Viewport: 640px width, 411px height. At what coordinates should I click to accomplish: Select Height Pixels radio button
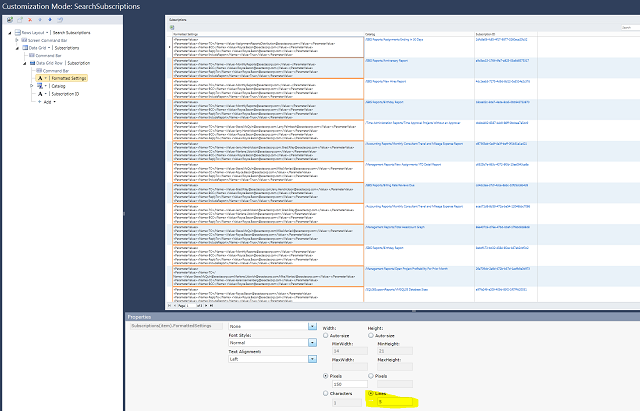click(x=371, y=376)
